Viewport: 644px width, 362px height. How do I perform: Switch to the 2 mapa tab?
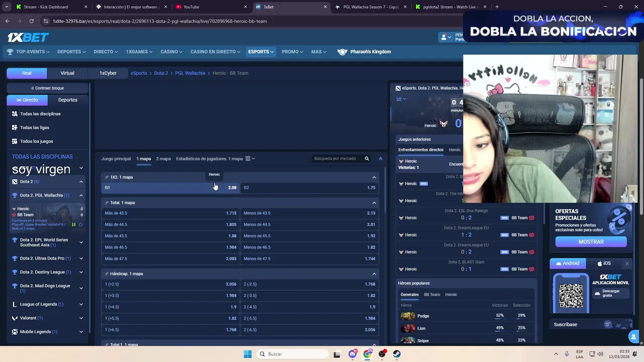164,159
